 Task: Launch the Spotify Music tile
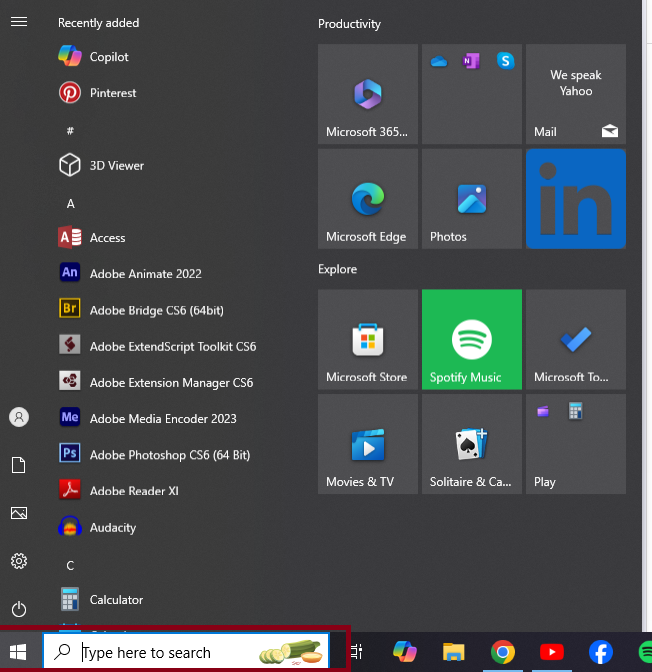[x=472, y=339]
